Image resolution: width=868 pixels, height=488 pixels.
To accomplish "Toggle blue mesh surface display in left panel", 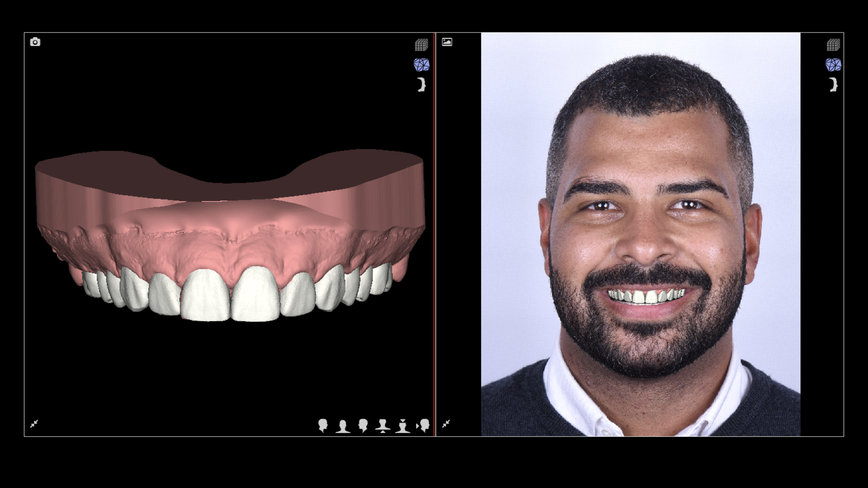I will [421, 65].
